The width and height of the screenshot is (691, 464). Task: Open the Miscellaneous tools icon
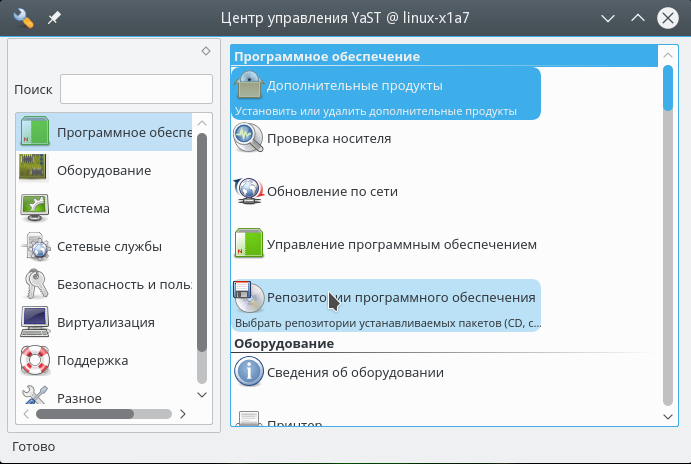pos(34,397)
